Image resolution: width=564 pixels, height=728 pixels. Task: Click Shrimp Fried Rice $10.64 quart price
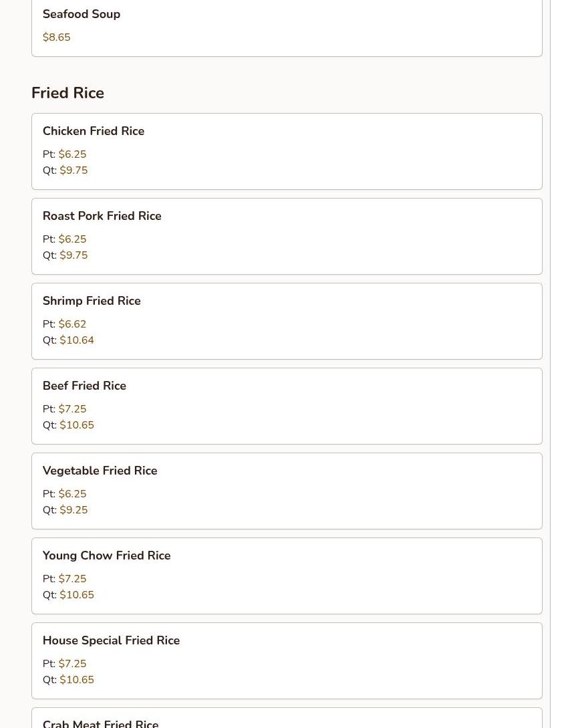pos(77,340)
